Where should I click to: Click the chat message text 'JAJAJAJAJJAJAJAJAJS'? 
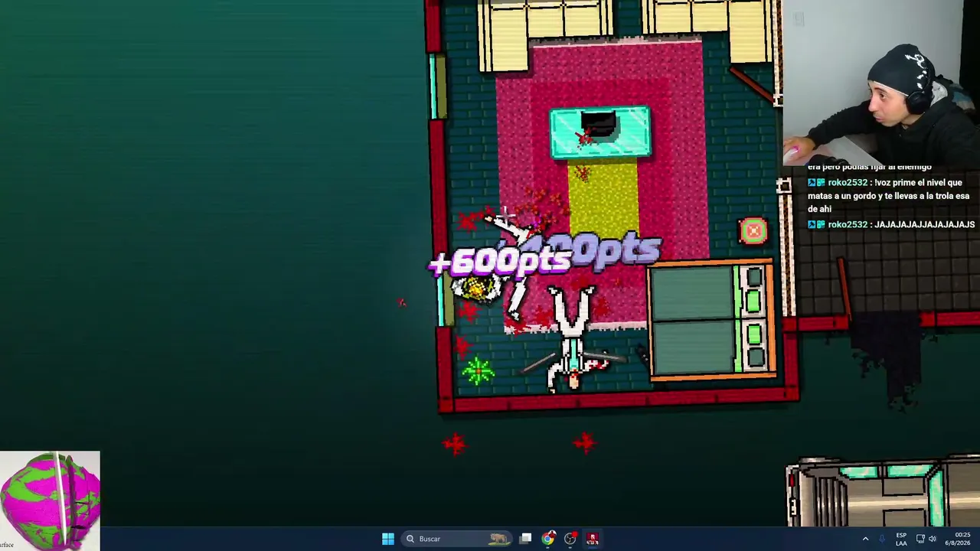[x=924, y=224]
